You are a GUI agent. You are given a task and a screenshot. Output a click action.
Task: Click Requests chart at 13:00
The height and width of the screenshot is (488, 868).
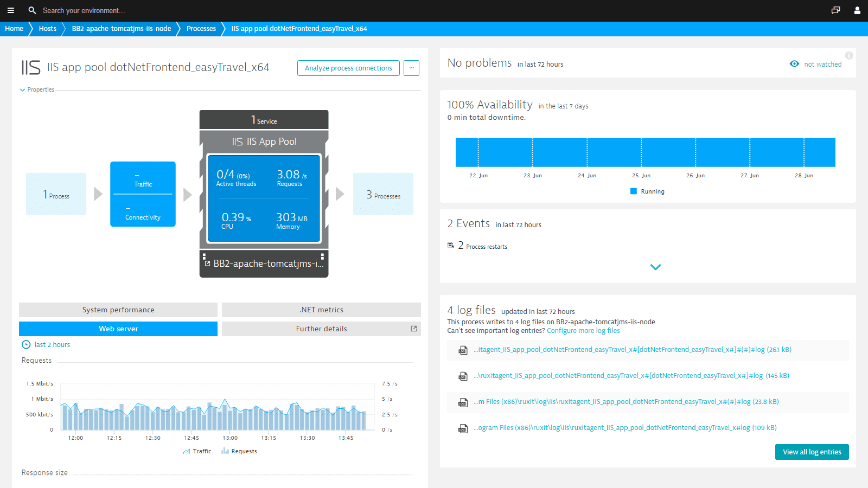pyautogui.click(x=230, y=415)
